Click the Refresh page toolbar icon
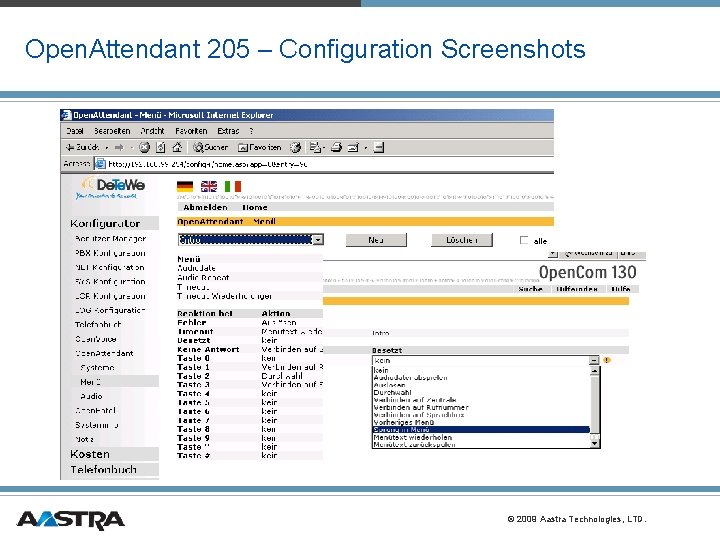Screen dimensions: 720x540 (x=161, y=147)
